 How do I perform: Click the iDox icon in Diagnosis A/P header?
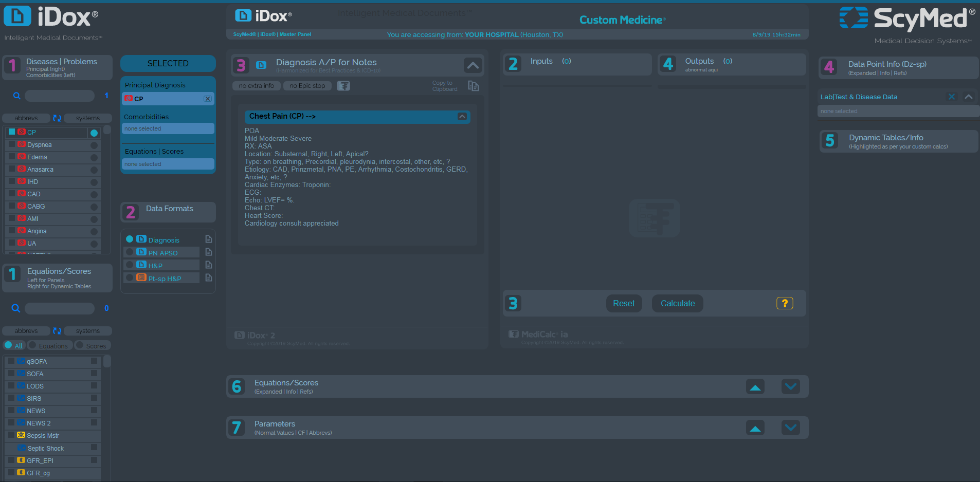pyautogui.click(x=261, y=65)
